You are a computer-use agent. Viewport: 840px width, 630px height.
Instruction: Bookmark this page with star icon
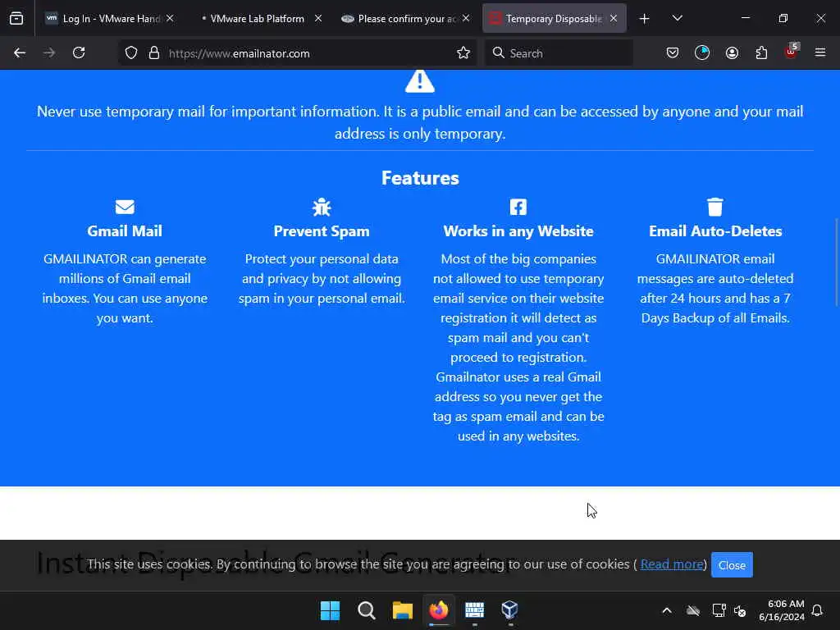[x=463, y=53]
